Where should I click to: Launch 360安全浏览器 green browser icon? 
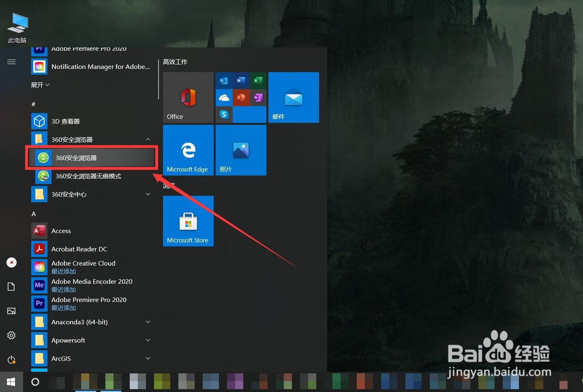coord(43,158)
